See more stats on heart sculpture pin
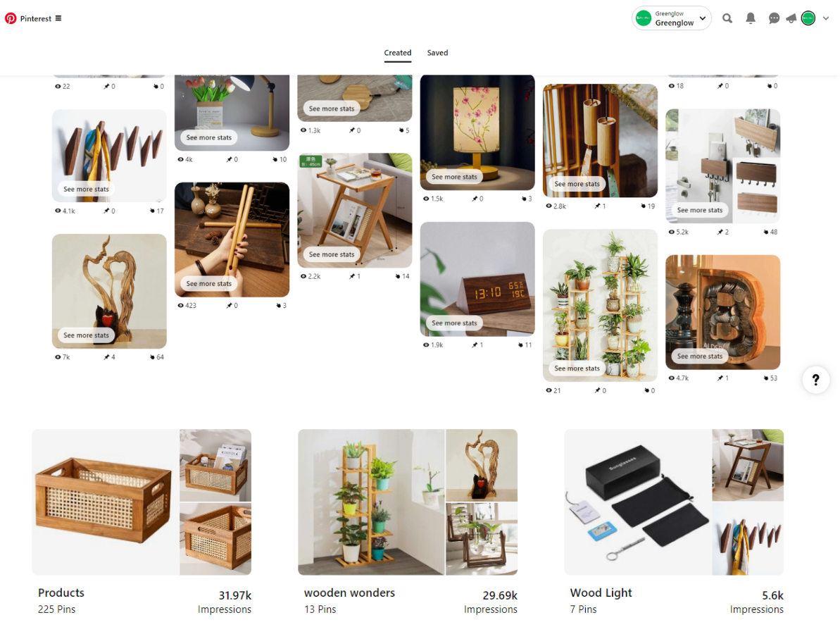 coord(86,335)
